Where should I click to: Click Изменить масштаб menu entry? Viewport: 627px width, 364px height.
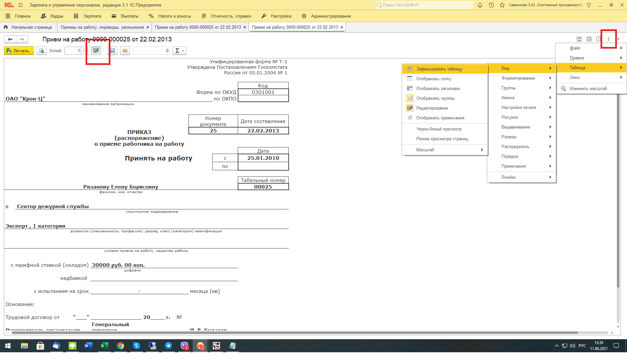coord(588,88)
